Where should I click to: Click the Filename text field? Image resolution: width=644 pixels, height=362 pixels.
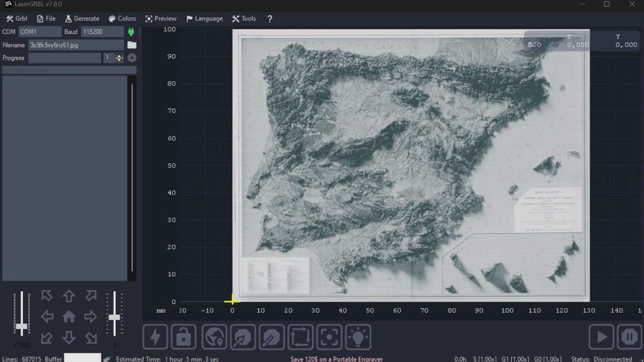[75, 45]
